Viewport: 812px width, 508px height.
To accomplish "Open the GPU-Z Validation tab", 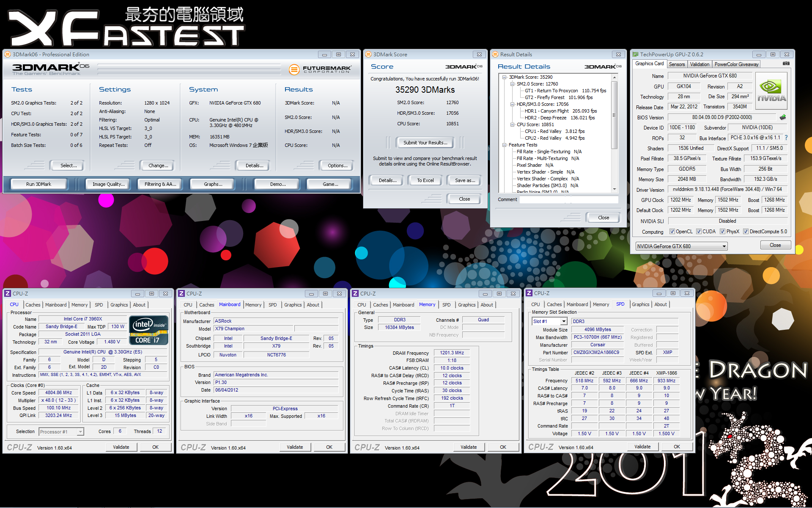I will pyautogui.click(x=700, y=64).
